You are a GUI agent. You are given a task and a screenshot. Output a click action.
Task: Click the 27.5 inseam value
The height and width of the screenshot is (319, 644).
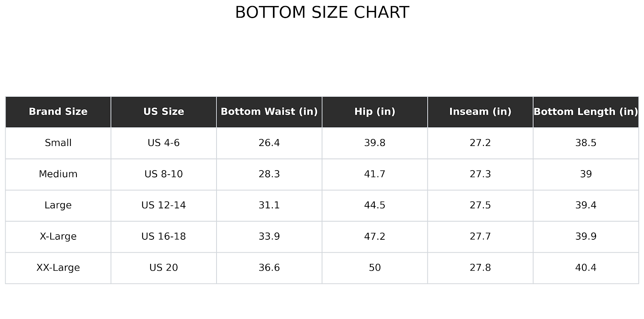[x=480, y=205]
